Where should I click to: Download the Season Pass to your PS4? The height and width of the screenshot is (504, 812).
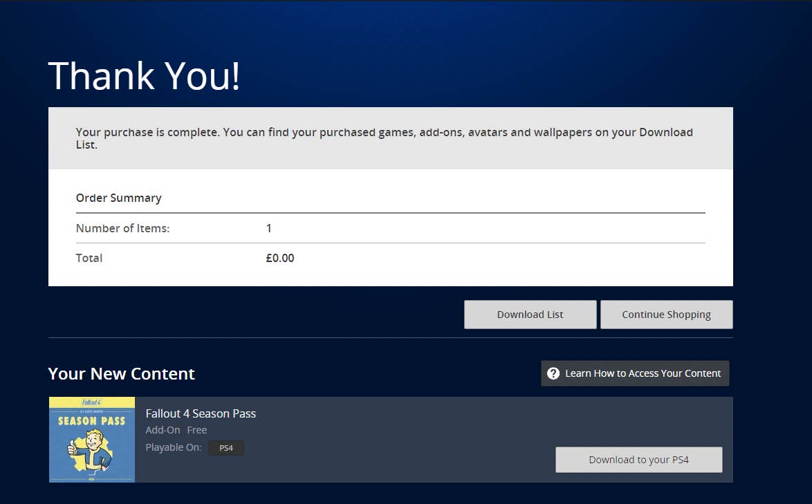(x=638, y=459)
